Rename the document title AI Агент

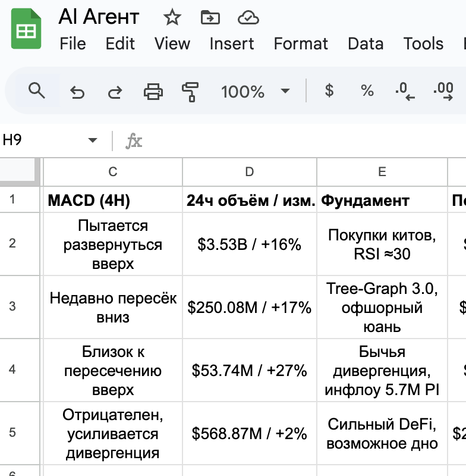(99, 17)
